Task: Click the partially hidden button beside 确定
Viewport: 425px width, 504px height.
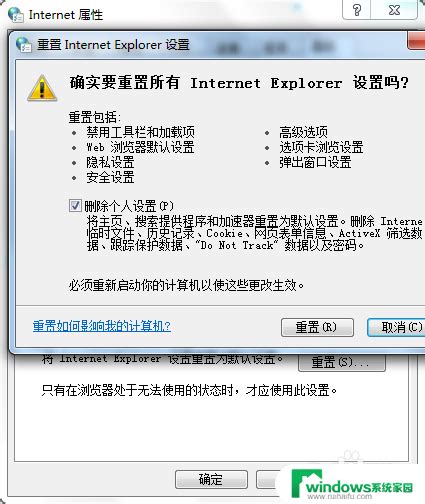Action: click(x=269, y=479)
